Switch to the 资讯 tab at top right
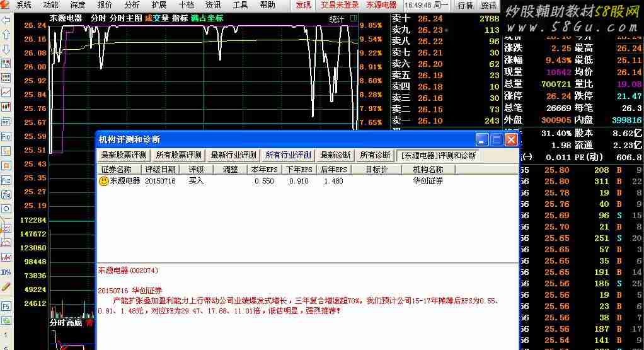 [489, 5]
